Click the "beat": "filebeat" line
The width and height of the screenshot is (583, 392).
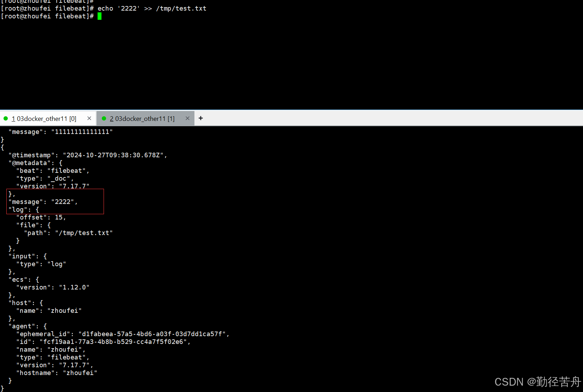[x=53, y=171]
